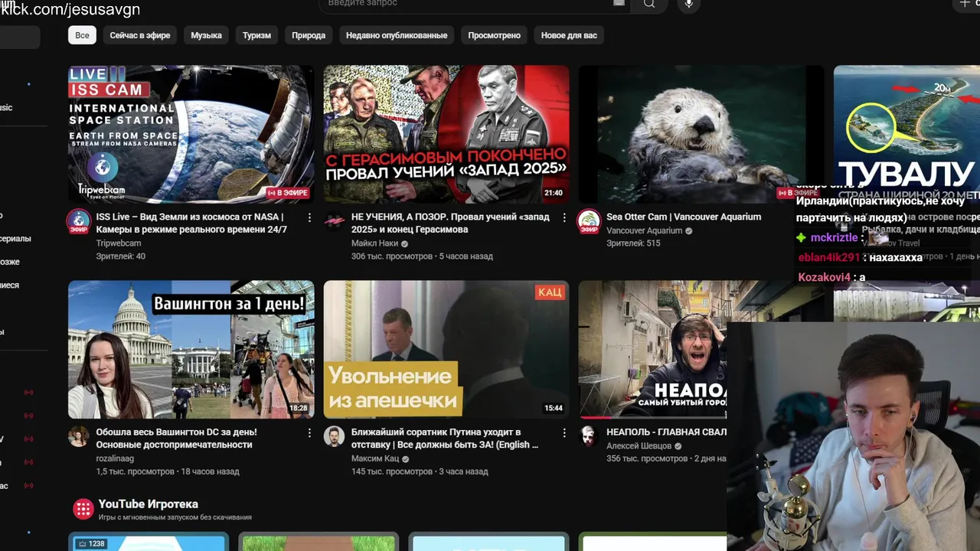
Task: Open the 'Увольнение из апешечки' thumbnail
Action: (446, 349)
